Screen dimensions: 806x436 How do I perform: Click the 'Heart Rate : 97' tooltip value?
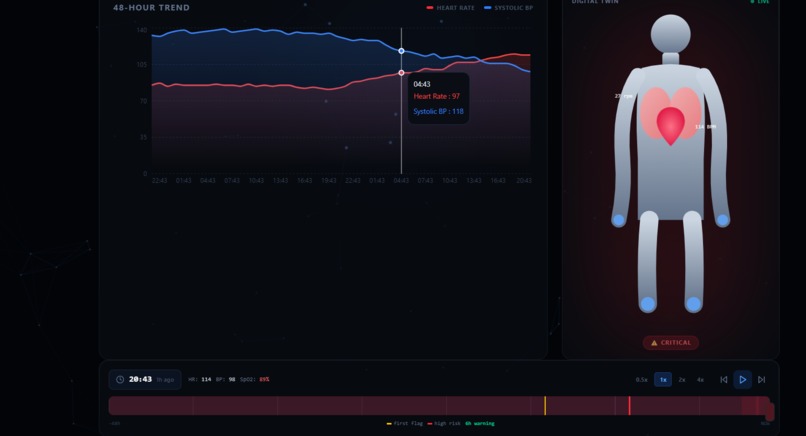tap(436, 96)
